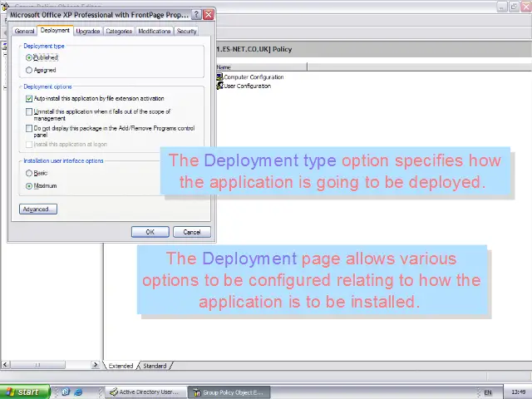Click the right scroll arrow in tree pane

[x=96, y=365]
